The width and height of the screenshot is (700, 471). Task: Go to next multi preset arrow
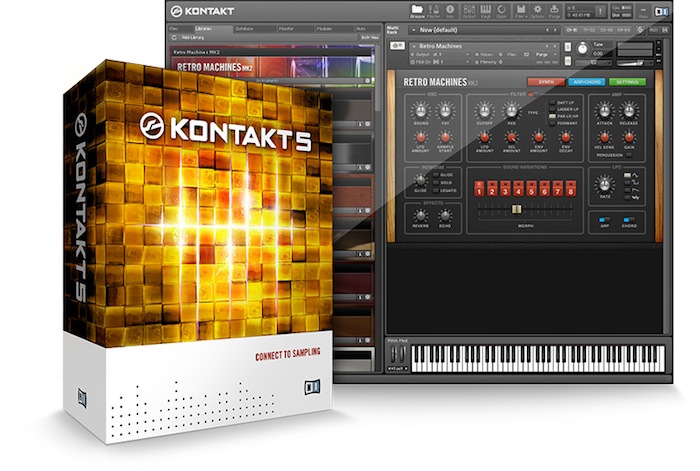(x=555, y=30)
